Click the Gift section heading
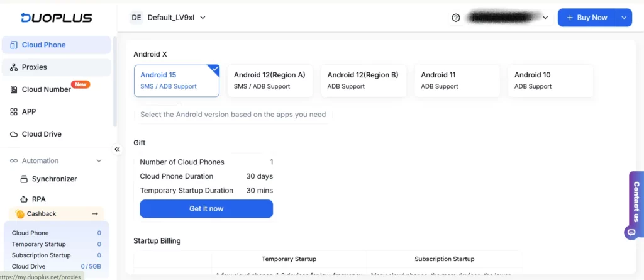Image resolution: width=644 pixels, height=280 pixels. [140, 143]
